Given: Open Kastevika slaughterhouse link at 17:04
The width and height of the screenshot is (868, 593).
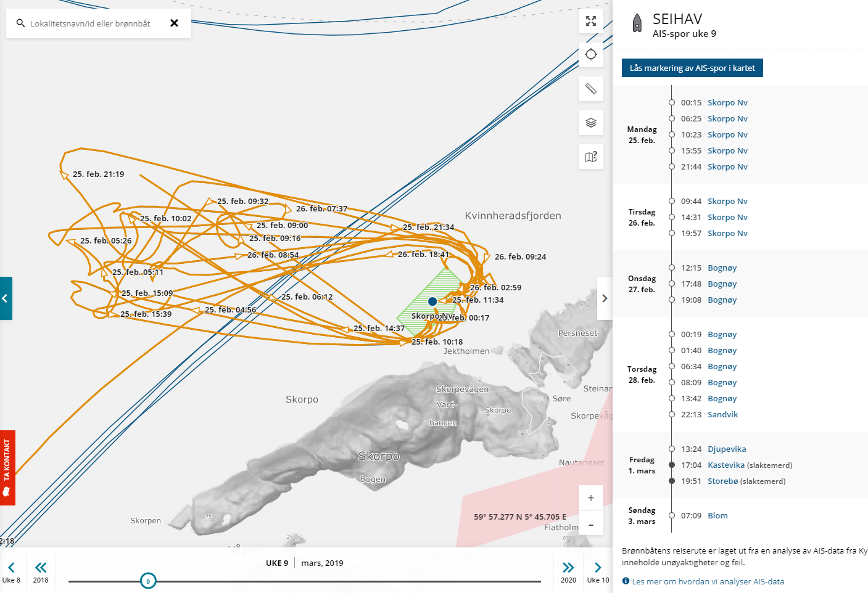Looking at the screenshot, I should click(726, 465).
